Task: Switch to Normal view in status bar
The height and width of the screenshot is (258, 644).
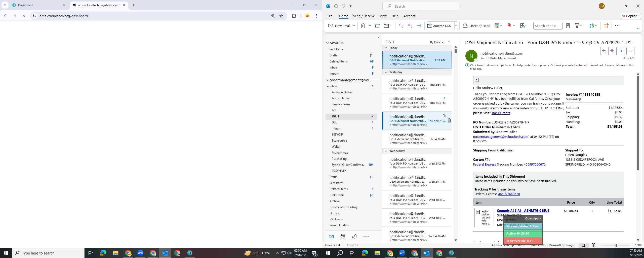Action: (x=584, y=245)
